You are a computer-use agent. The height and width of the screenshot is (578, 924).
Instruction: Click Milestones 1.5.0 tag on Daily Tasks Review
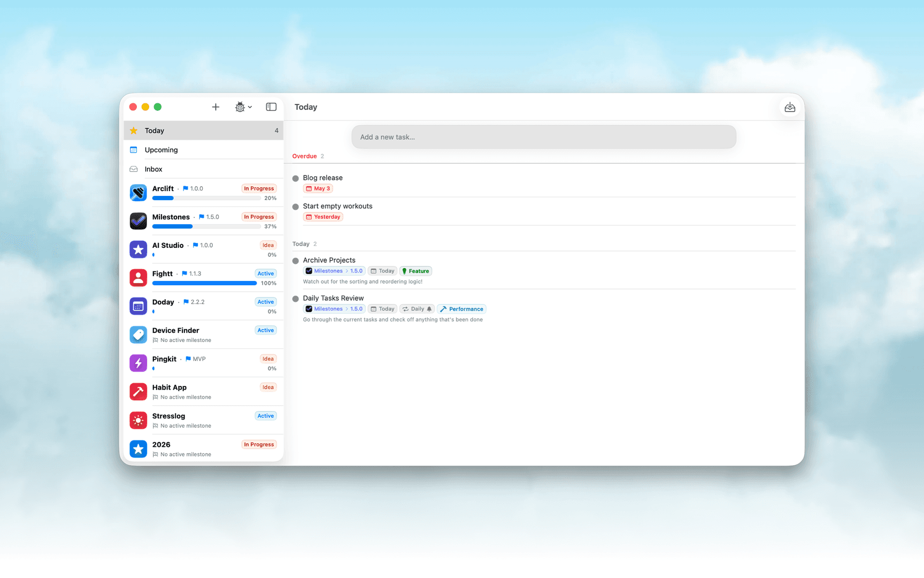coord(334,309)
